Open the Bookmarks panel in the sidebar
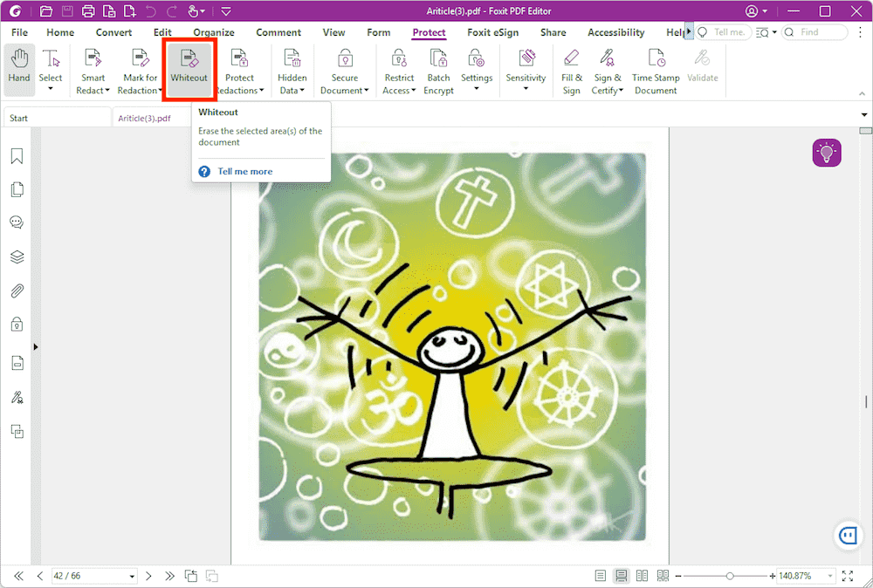 (x=16, y=154)
